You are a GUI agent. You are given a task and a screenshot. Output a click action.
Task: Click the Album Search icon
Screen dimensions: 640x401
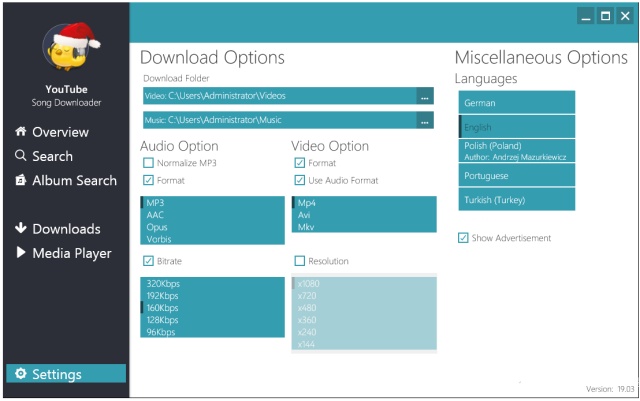click(x=20, y=181)
